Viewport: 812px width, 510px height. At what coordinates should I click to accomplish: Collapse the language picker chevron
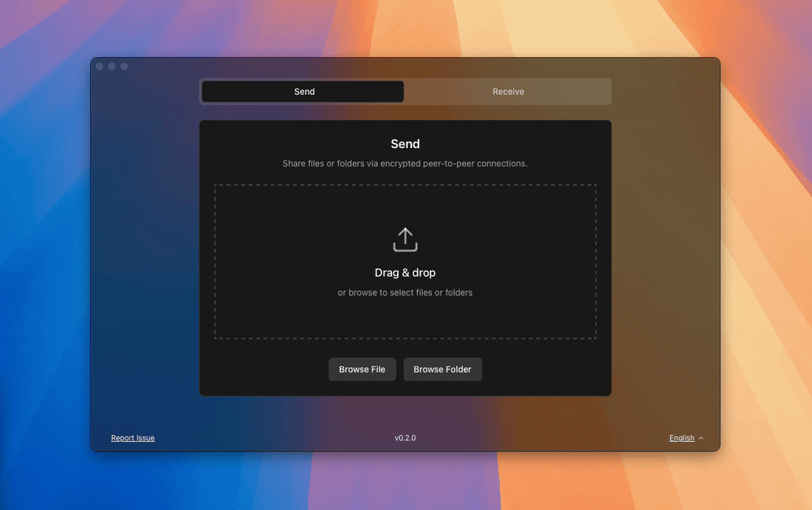(x=700, y=437)
